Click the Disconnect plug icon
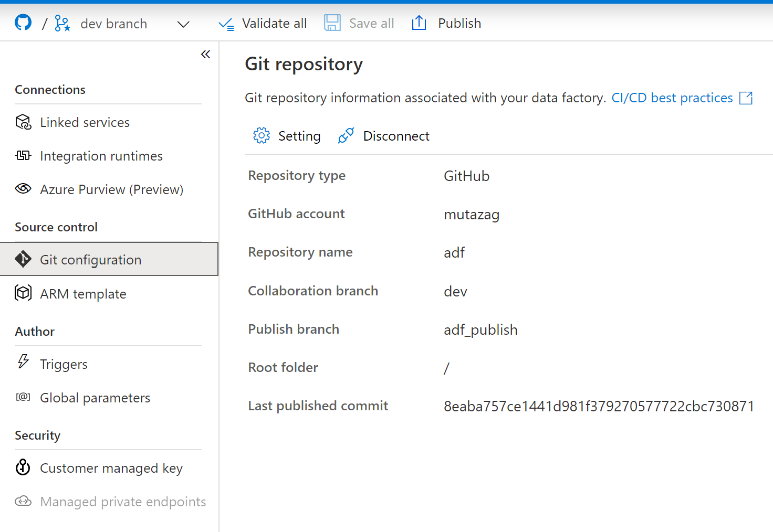Image resolution: width=773 pixels, height=532 pixels. pos(346,135)
